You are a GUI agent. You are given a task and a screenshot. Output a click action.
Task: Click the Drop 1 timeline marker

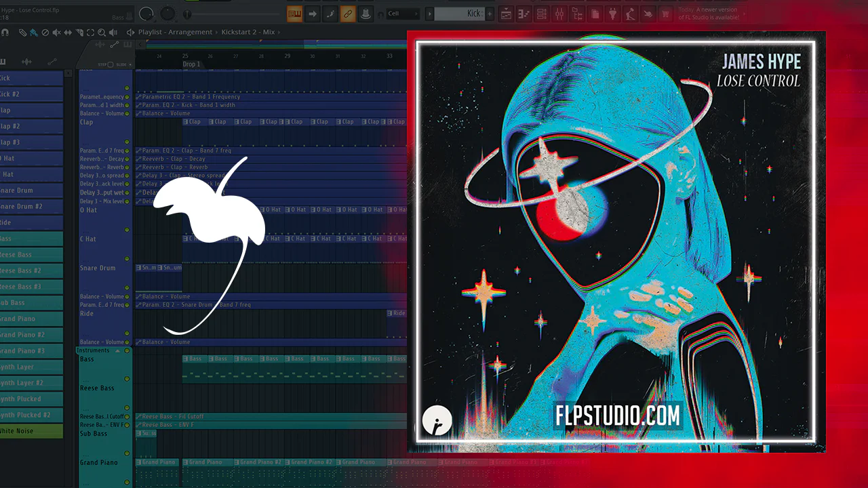click(191, 64)
